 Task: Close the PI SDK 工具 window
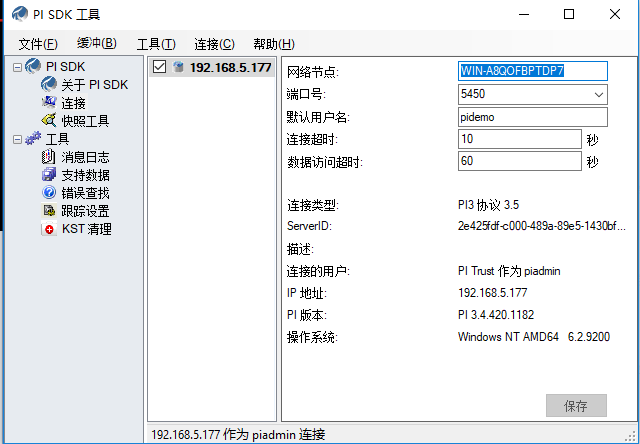point(615,14)
